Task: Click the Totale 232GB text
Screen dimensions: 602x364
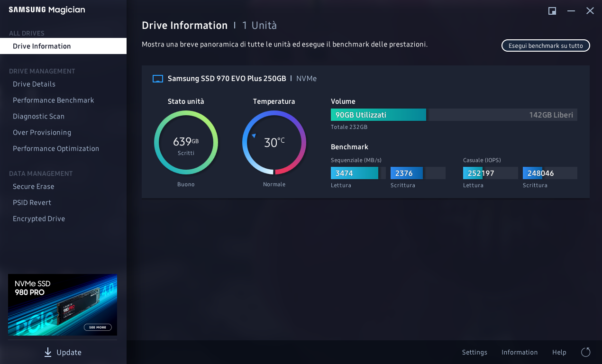Action: [x=349, y=127]
